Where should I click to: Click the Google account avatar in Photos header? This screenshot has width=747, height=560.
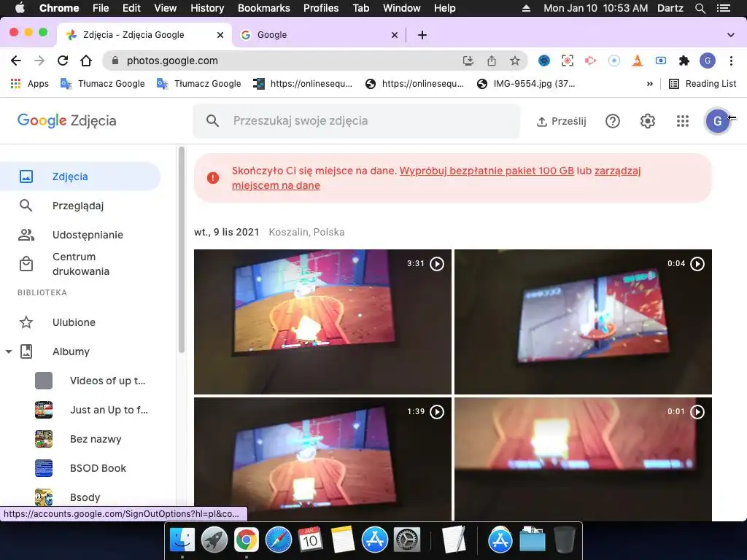click(x=717, y=121)
